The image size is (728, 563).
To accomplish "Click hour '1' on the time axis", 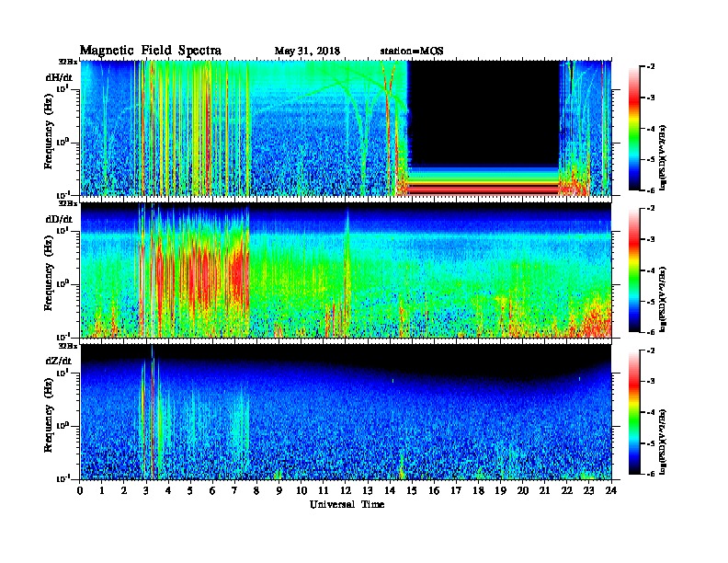I will [x=102, y=490].
